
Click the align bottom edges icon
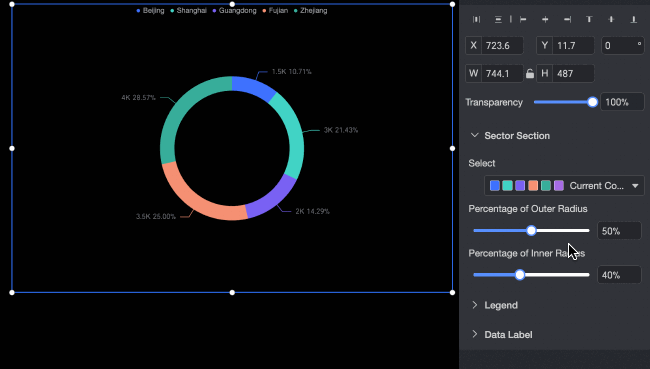click(x=633, y=19)
